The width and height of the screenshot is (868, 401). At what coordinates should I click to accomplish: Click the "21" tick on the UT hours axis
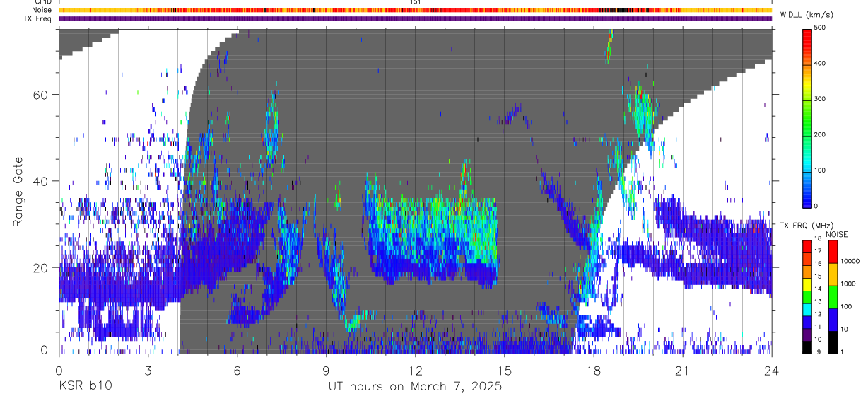(682, 371)
